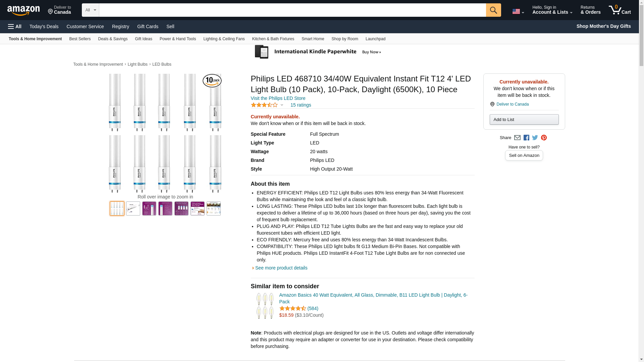644x362 pixels.
Task: Click the Sell on Amazon button
Action: [x=524, y=156]
